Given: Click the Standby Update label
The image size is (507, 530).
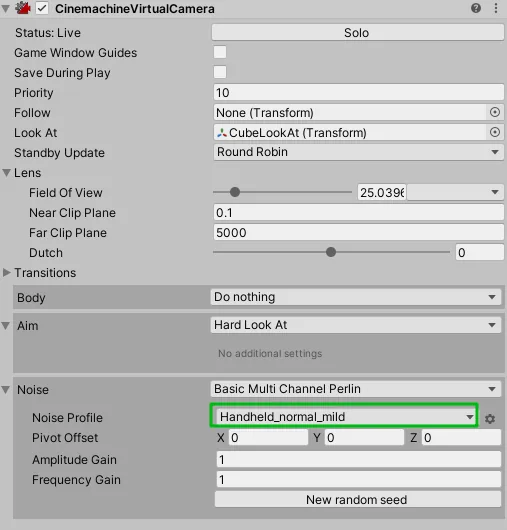Looking at the screenshot, I should [59, 153].
